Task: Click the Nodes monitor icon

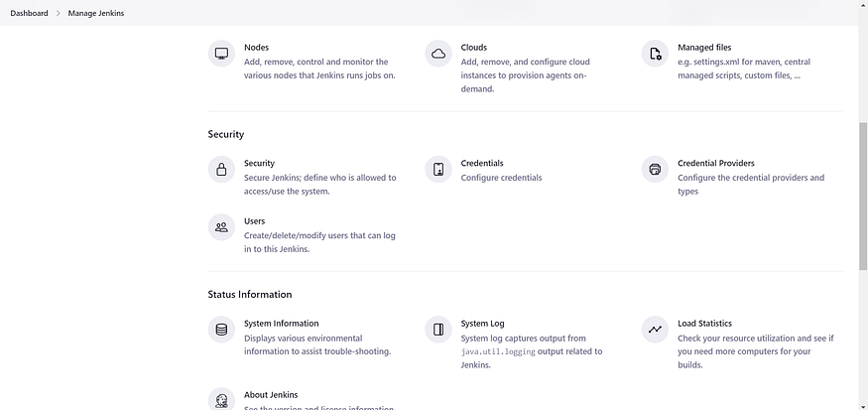Action: click(221, 53)
